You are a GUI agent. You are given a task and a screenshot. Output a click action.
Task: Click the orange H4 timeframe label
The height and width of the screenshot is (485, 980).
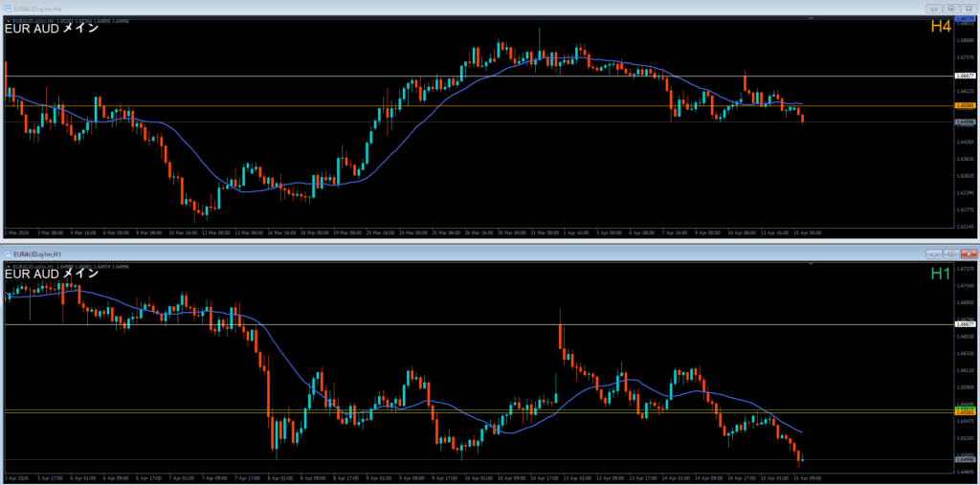[x=941, y=28]
